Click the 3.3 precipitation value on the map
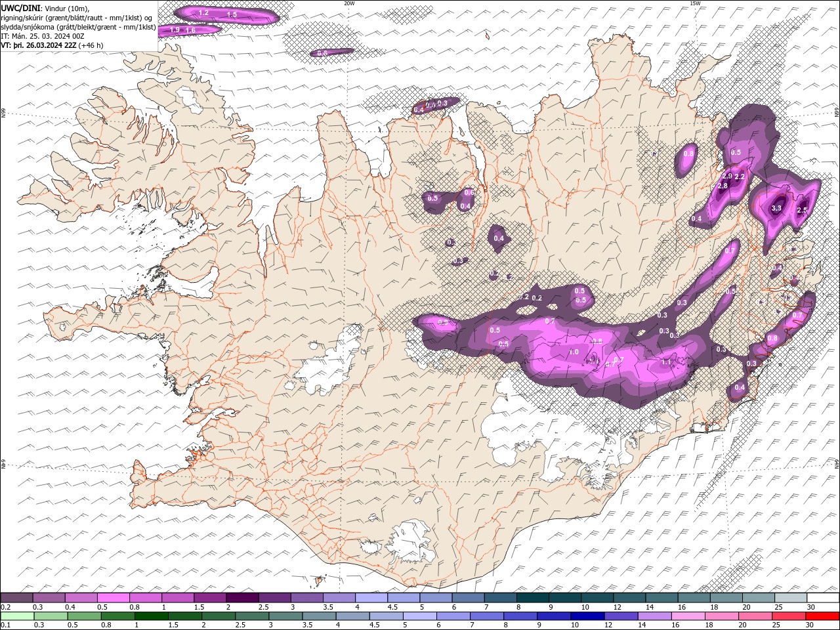840x630 pixels. click(776, 208)
